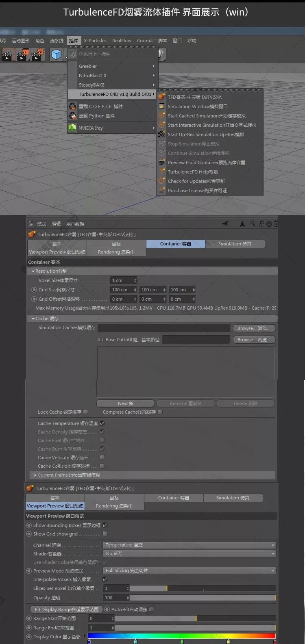Click the search magnifier icon in attributes panel
The image size is (305, 644).
253,224
